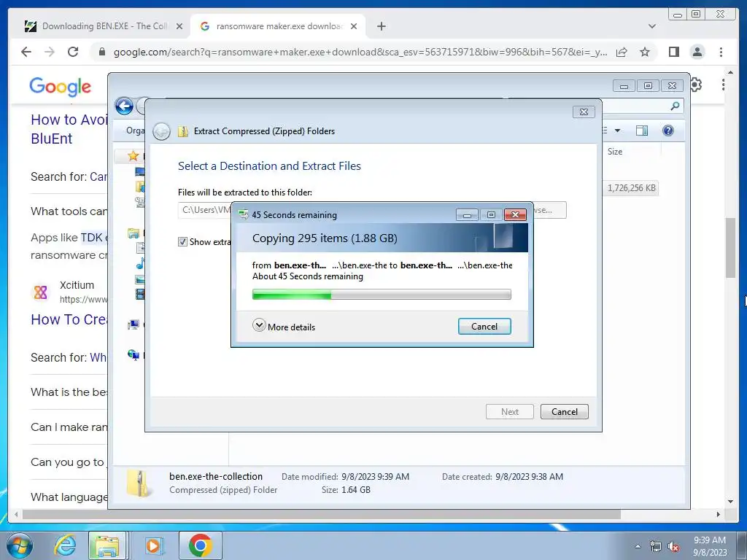The width and height of the screenshot is (747, 560).
Task: Open a new Chrome tab
Action: click(x=381, y=26)
